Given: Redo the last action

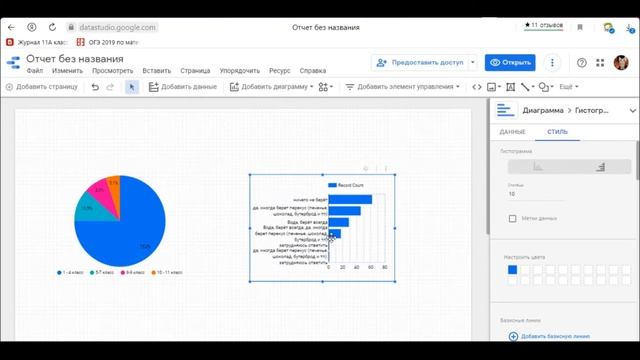Looking at the screenshot, I should coord(110,87).
